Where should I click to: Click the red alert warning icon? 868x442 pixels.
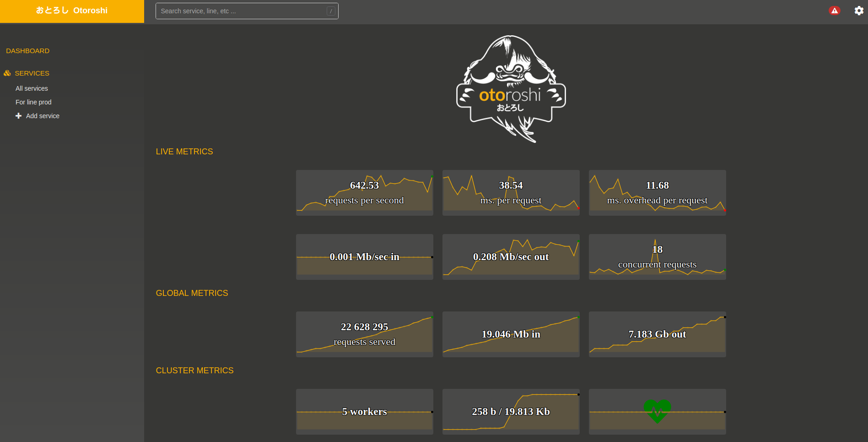(834, 11)
